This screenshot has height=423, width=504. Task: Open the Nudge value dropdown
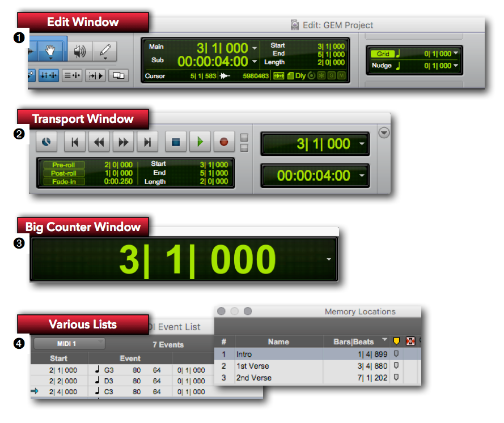(x=455, y=66)
